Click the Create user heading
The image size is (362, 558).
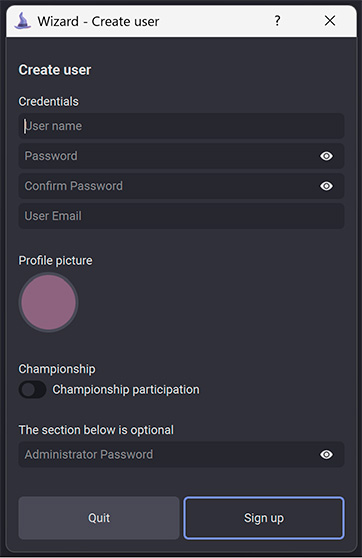point(55,70)
